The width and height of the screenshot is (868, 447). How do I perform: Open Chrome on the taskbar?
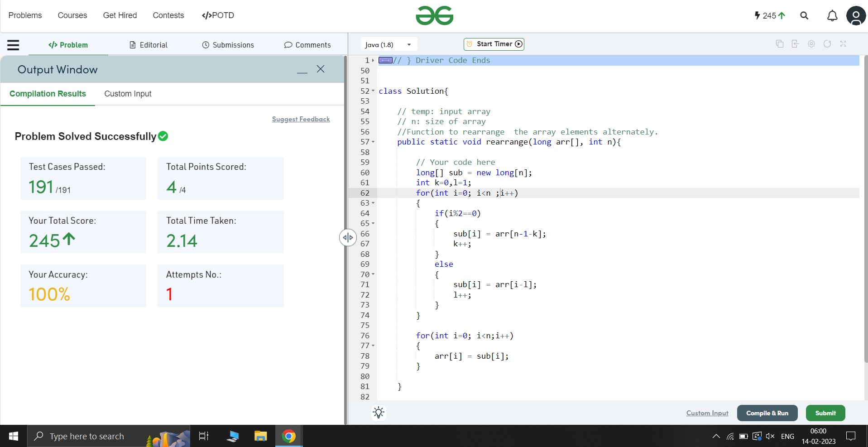289,436
